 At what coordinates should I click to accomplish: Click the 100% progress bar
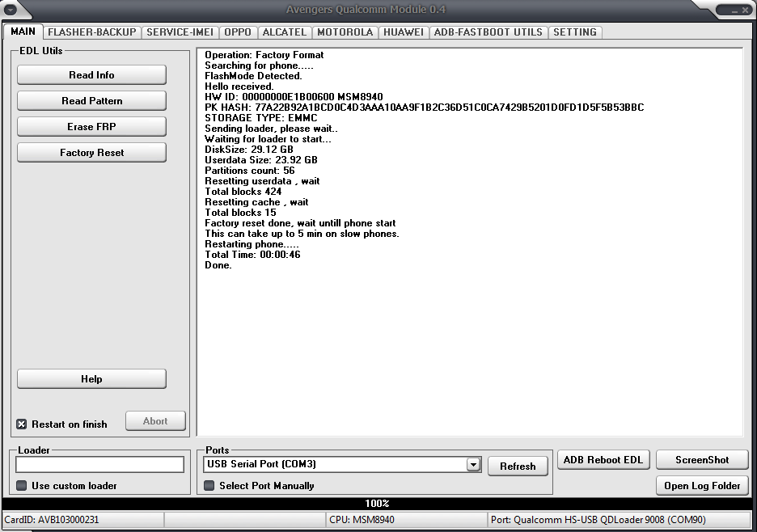coord(377,504)
